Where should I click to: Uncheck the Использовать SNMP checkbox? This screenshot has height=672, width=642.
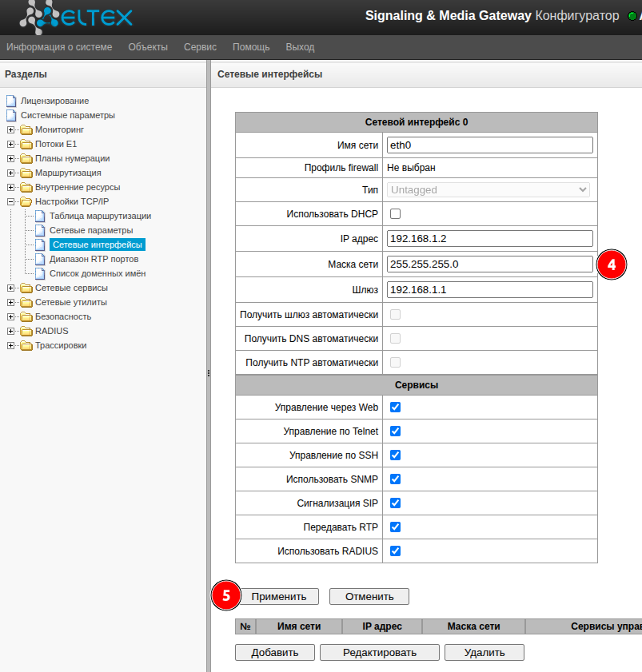[x=395, y=479]
